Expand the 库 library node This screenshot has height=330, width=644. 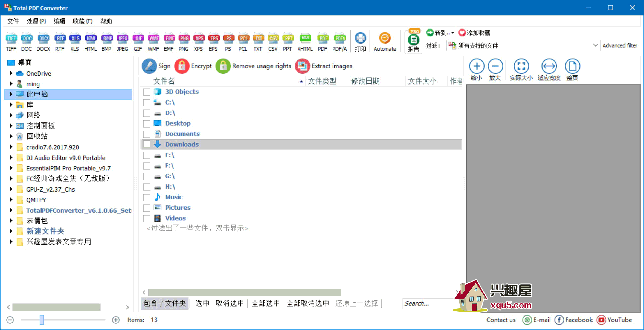click(11, 105)
